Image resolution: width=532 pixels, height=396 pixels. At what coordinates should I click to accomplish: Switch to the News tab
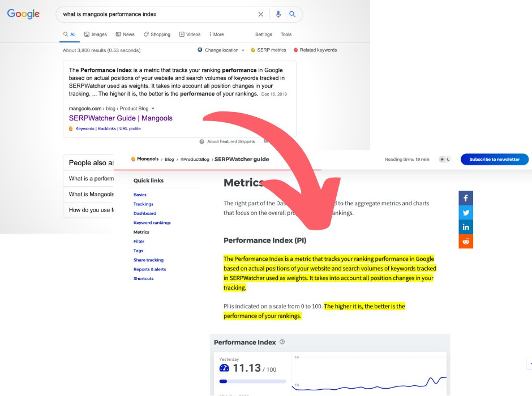click(125, 35)
